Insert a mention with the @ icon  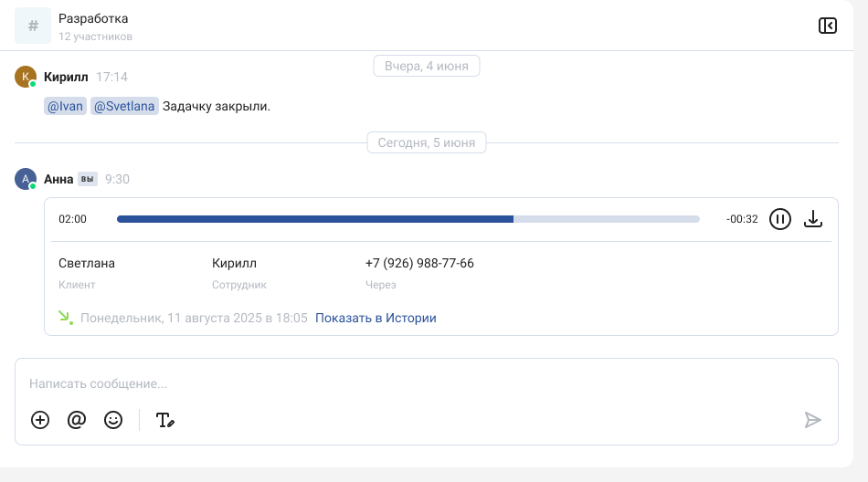tap(77, 420)
